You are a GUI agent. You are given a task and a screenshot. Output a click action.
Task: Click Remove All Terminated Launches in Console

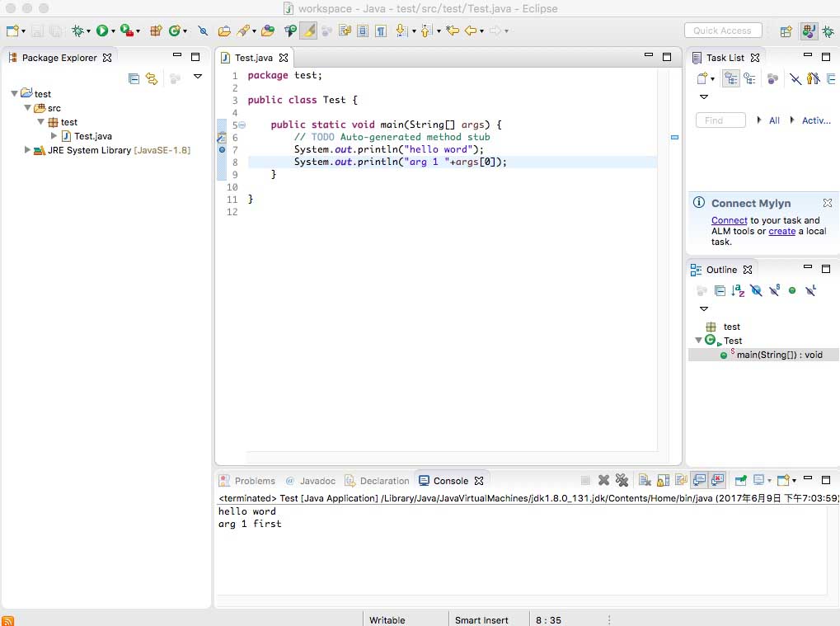click(x=622, y=480)
